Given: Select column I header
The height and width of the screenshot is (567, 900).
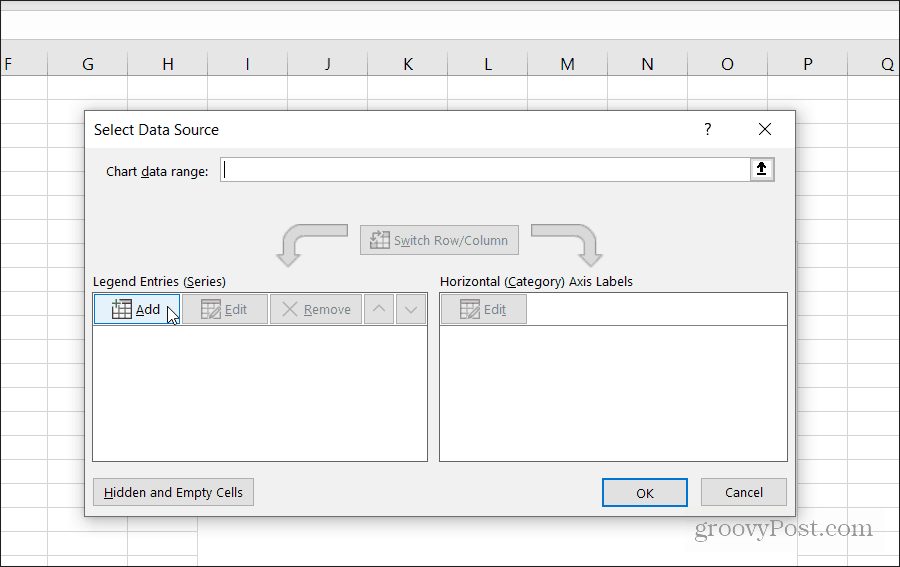Looking at the screenshot, I should pos(247,63).
